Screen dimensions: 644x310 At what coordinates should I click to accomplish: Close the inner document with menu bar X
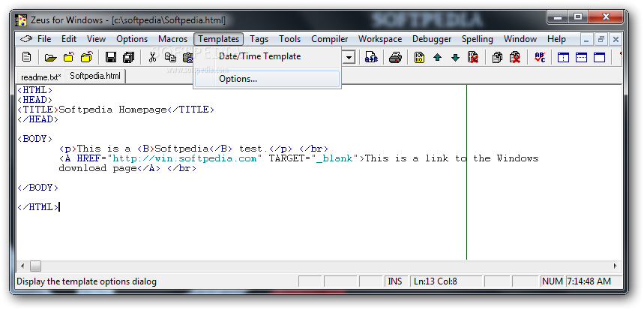[x=616, y=40]
